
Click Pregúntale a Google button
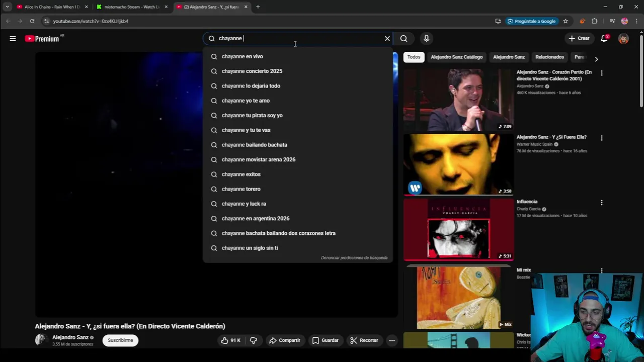click(x=531, y=21)
